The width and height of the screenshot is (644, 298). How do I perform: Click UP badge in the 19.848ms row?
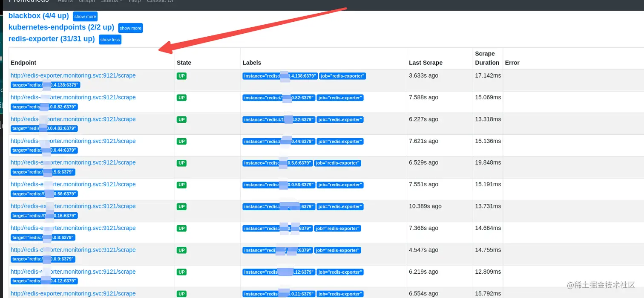pyautogui.click(x=182, y=163)
